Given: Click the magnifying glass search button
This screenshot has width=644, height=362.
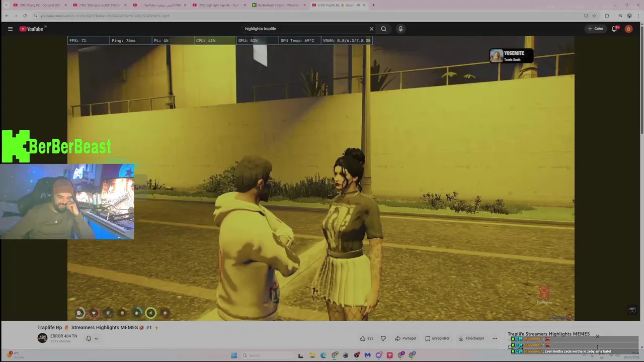Looking at the screenshot, I should 383,29.
